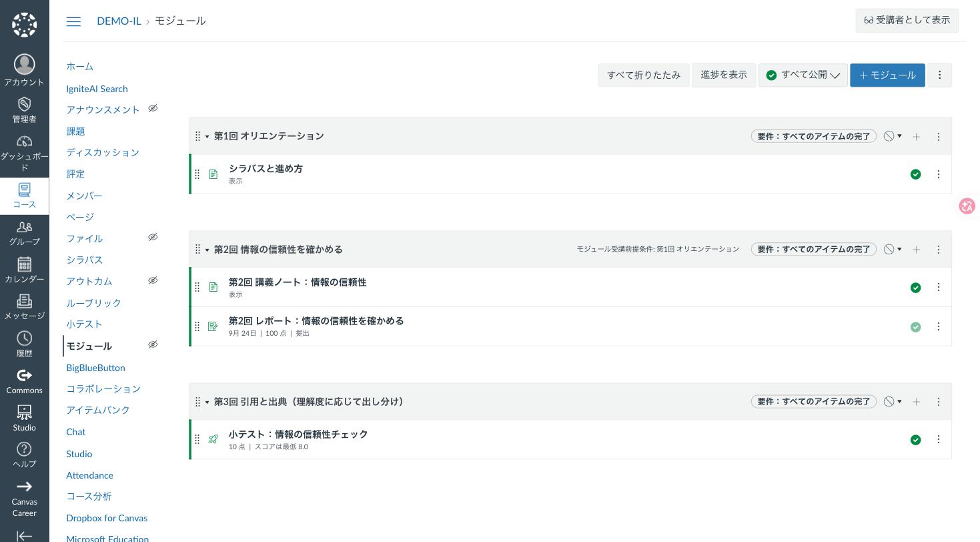Collapse the 第2回 情報の信頼性を確かめる module
The height and width of the screenshot is (542, 980).
207,250
